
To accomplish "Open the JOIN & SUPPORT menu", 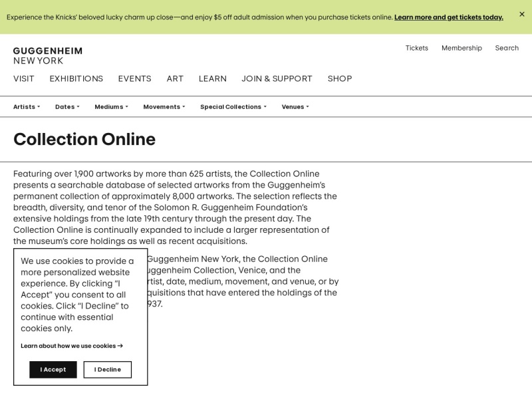I will (x=277, y=78).
